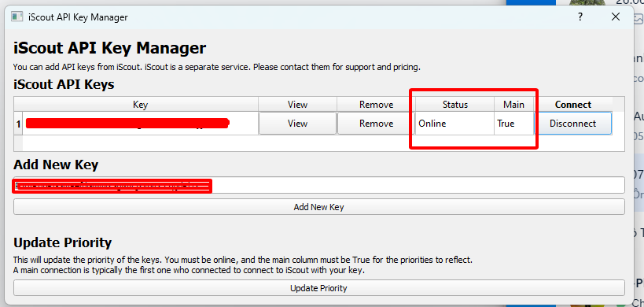644x307 pixels.
Task: Disconnect the first API key
Action: click(572, 124)
